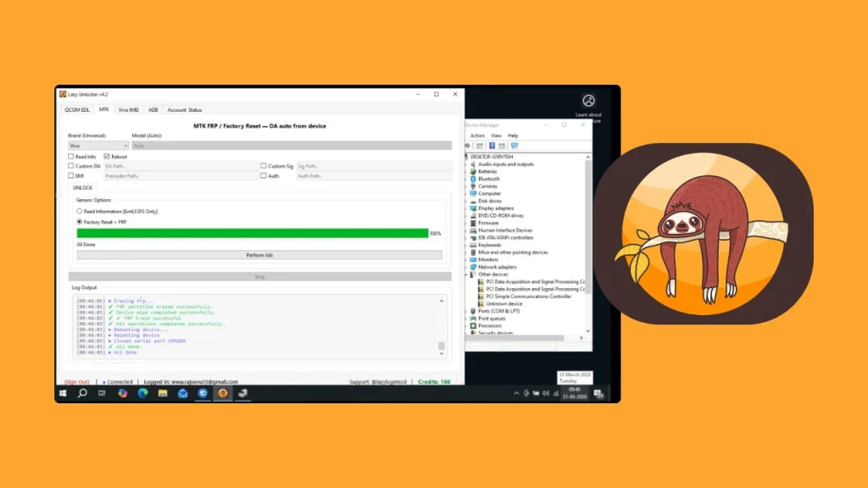
Task: Click the Support @lazylogintool text
Action: pyautogui.click(x=378, y=382)
